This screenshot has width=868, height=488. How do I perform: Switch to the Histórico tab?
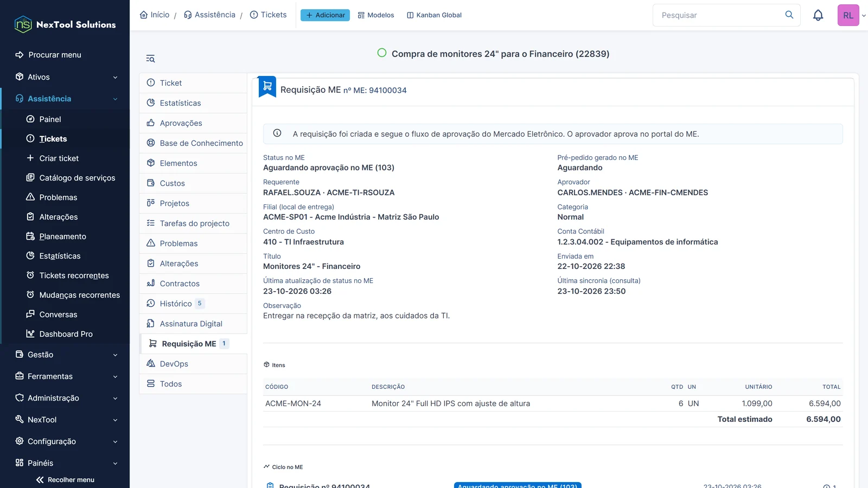tap(193, 304)
